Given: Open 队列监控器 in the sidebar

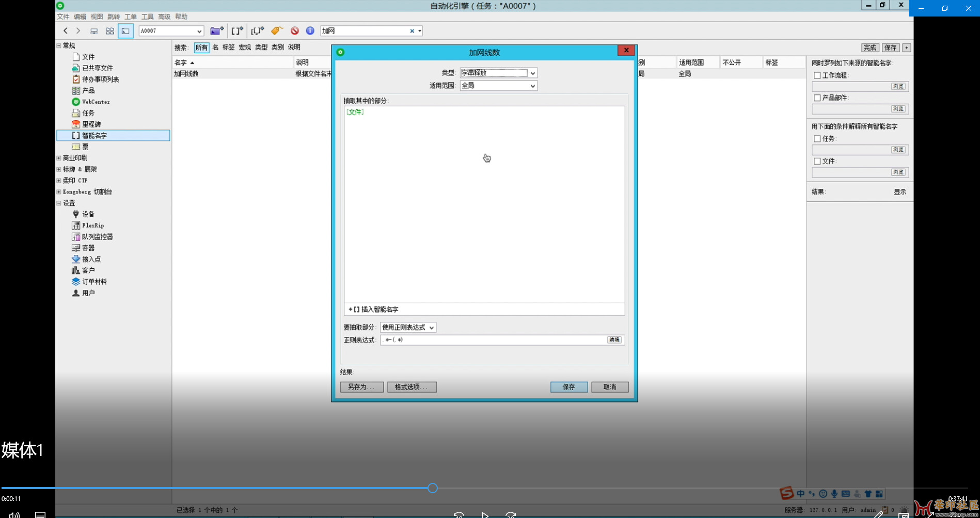Looking at the screenshot, I should click(98, 237).
